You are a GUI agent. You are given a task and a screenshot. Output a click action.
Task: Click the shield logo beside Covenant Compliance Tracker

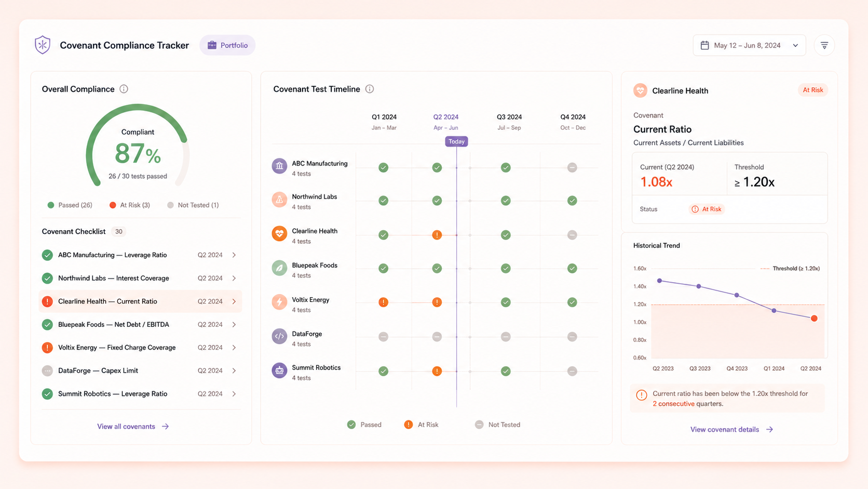(x=43, y=45)
